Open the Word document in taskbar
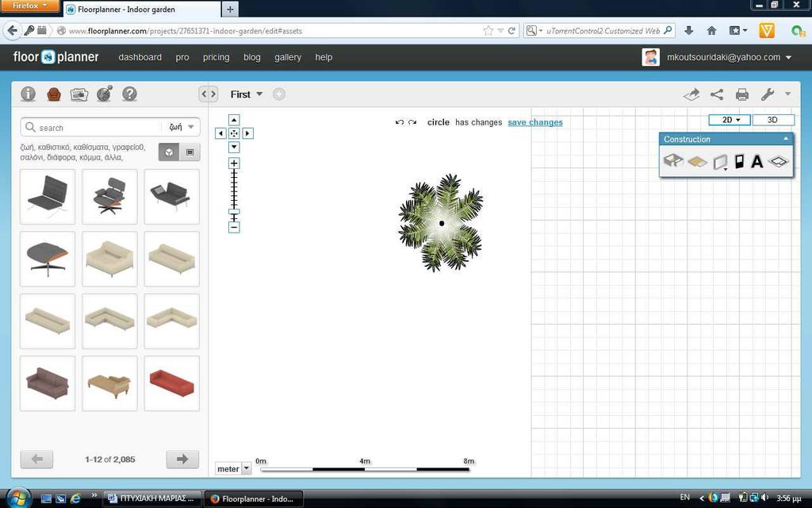The width and height of the screenshot is (812, 508). point(151,498)
